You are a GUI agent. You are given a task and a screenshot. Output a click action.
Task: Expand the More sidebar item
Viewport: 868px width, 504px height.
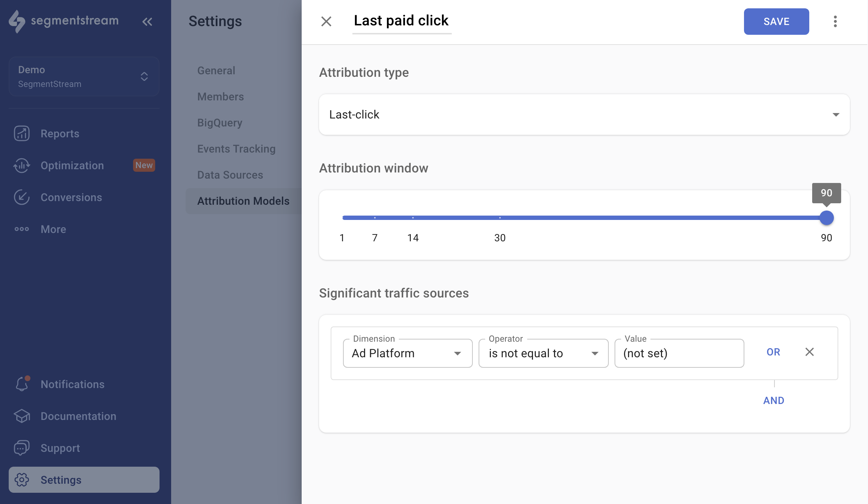pos(53,229)
